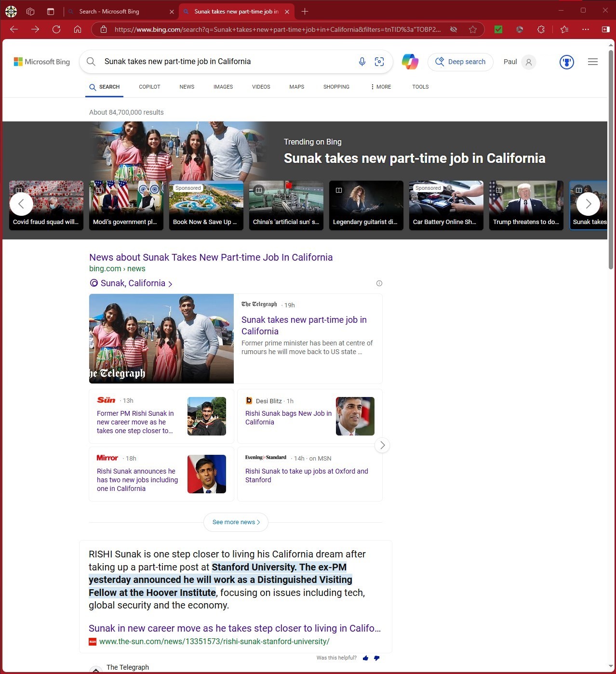Show next news cards with arrow
The image size is (616, 674).
(x=382, y=445)
